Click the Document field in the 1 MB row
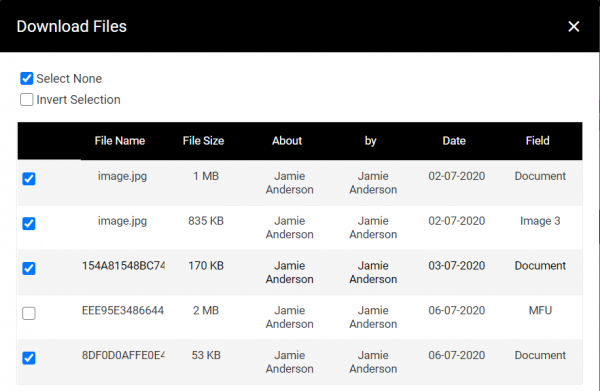 click(x=540, y=176)
